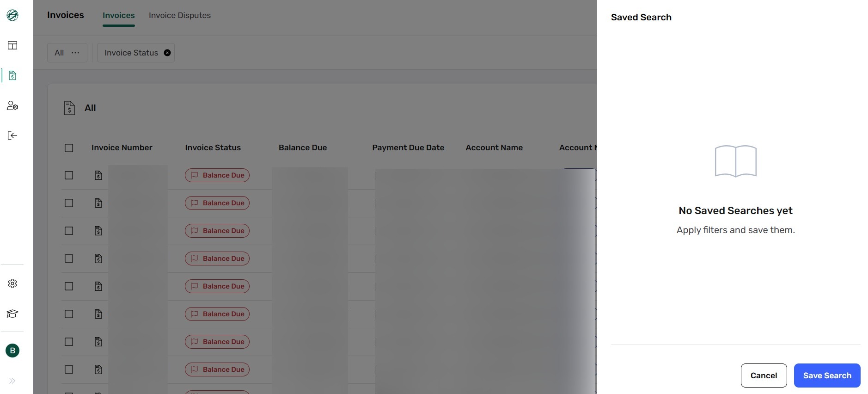
Task: Select the All view filter label
Action: point(59,53)
